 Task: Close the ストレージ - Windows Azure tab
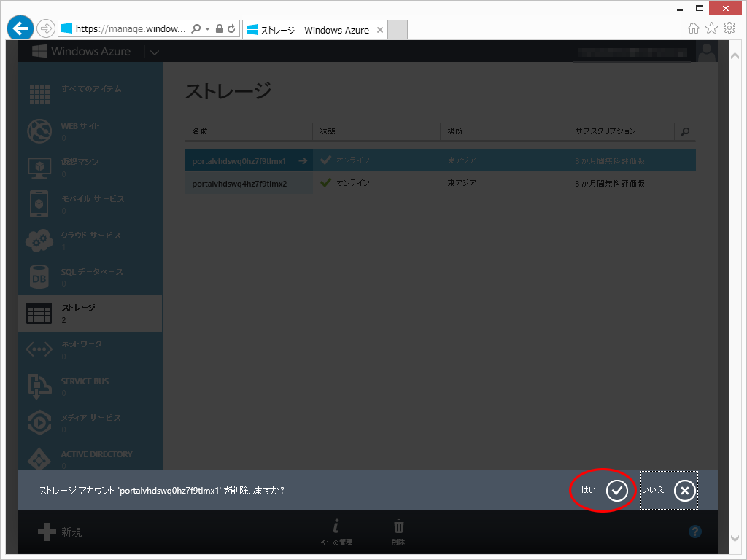click(379, 30)
